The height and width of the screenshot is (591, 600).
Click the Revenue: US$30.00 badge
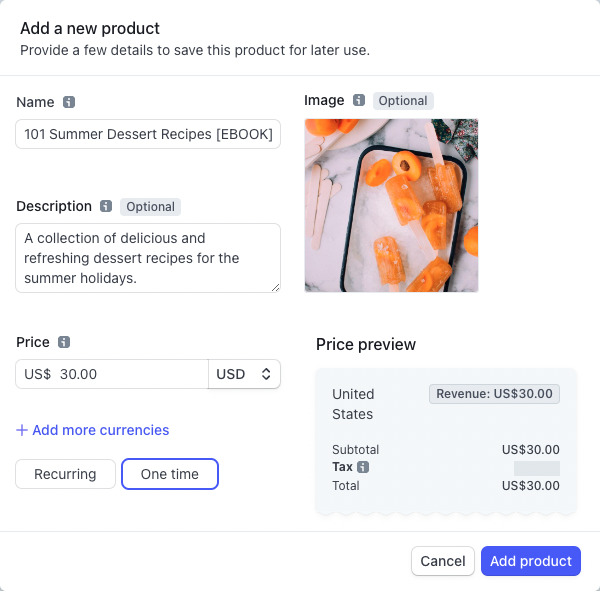coord(494,394)
